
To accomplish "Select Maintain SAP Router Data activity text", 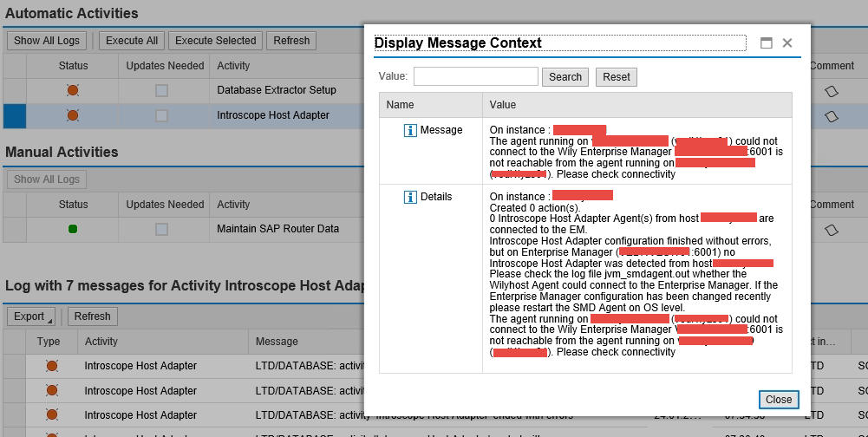I will (x=277, y=229).
